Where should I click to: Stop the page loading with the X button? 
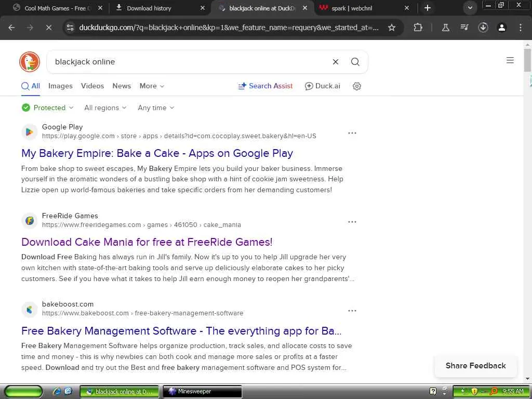click(x=49, y=28)
